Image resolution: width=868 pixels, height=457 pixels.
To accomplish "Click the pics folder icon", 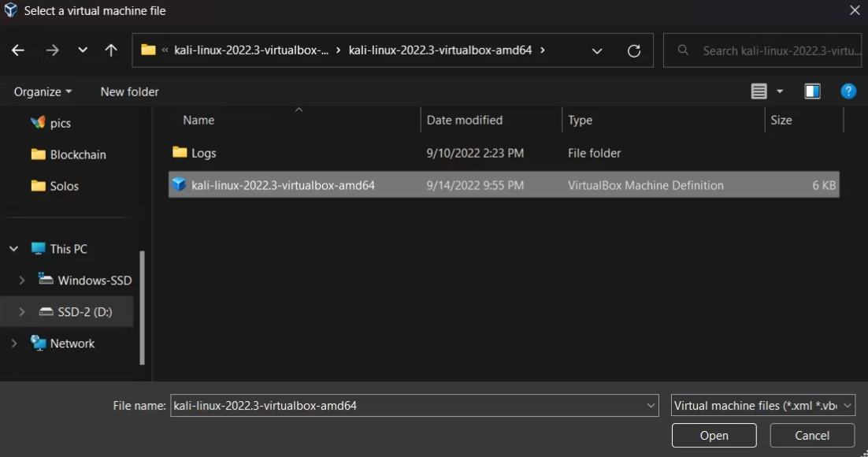I will click(38, 122).
